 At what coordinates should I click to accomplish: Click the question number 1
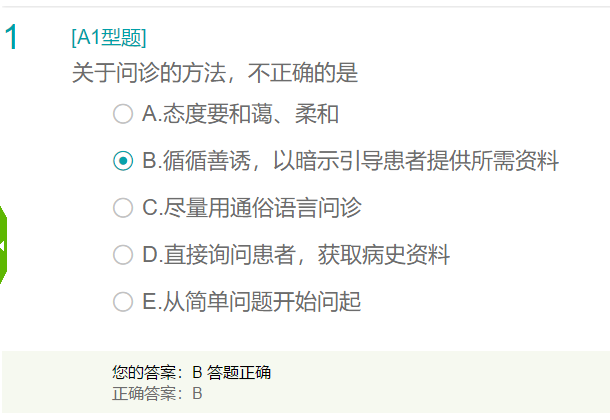[12, 38]
